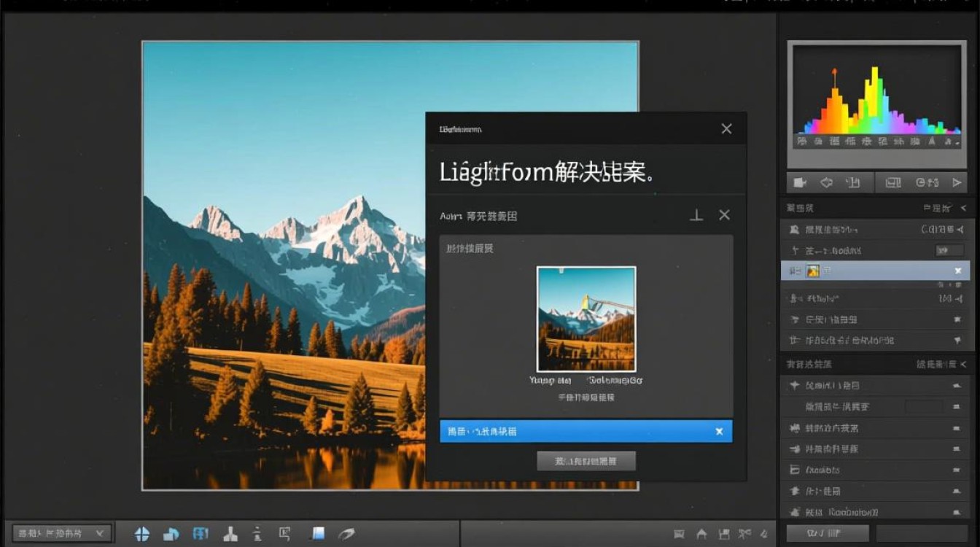This screenshot has height=547, width=980.
Task: Select the blue shape tool beside the alignment tool
Action: (171, 532)
